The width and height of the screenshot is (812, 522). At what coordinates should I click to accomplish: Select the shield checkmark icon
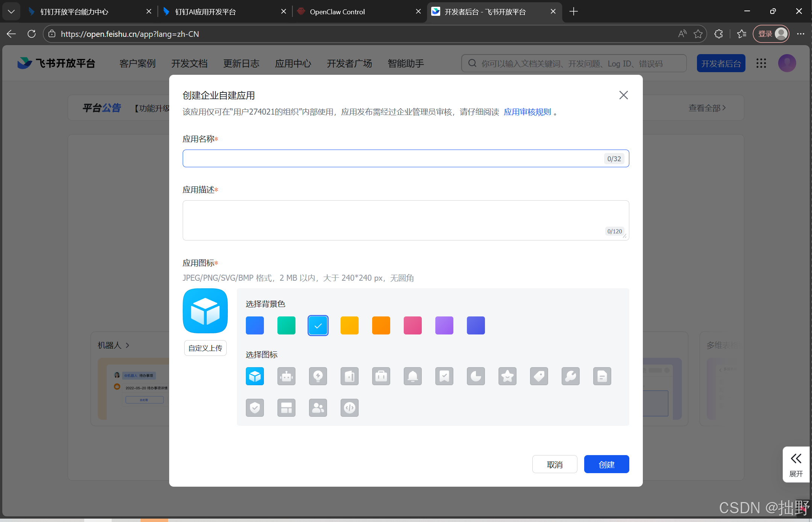(255, 408)
